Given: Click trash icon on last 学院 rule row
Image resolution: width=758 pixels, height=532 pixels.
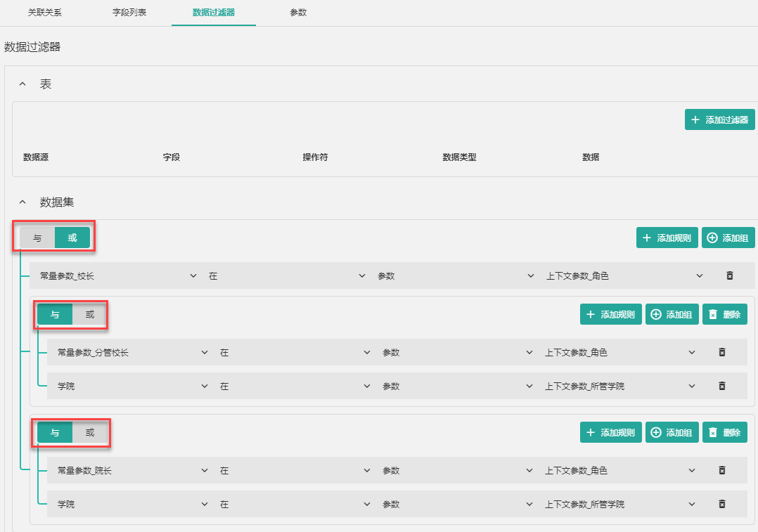Looking at the screenshot, I should click(721, 504).
